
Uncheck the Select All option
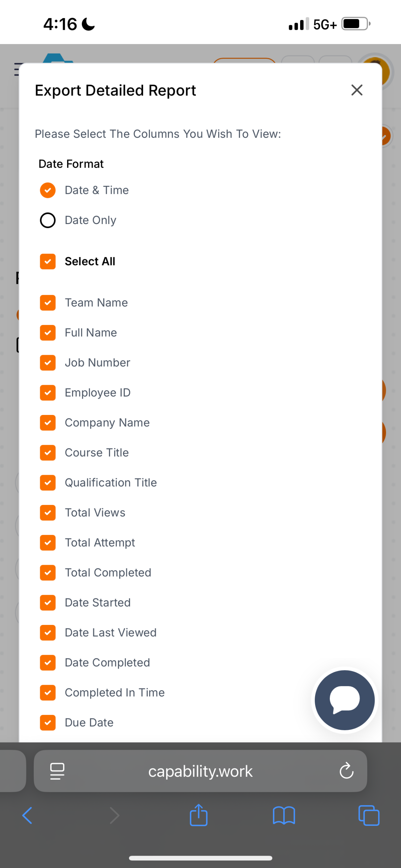click(x=48, y=261)
